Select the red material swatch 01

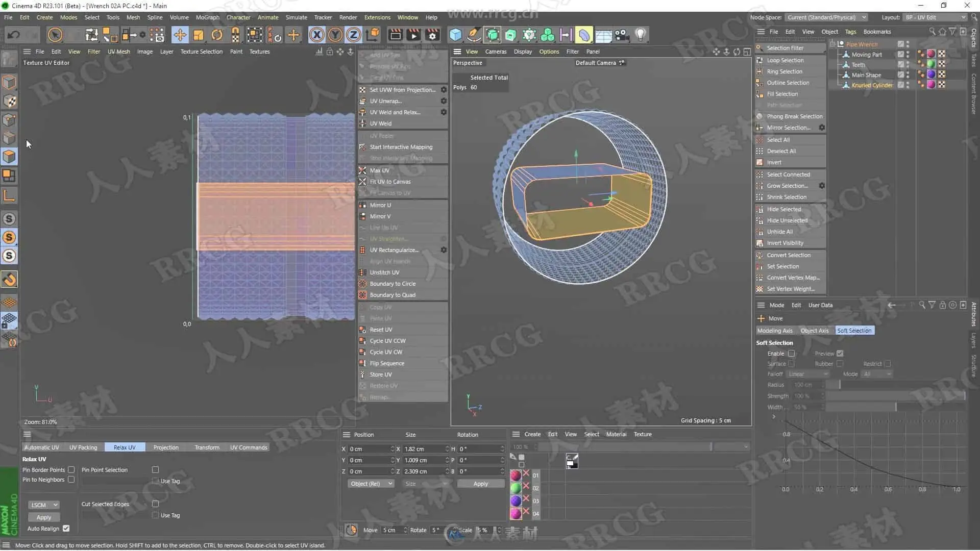[516, 475]
